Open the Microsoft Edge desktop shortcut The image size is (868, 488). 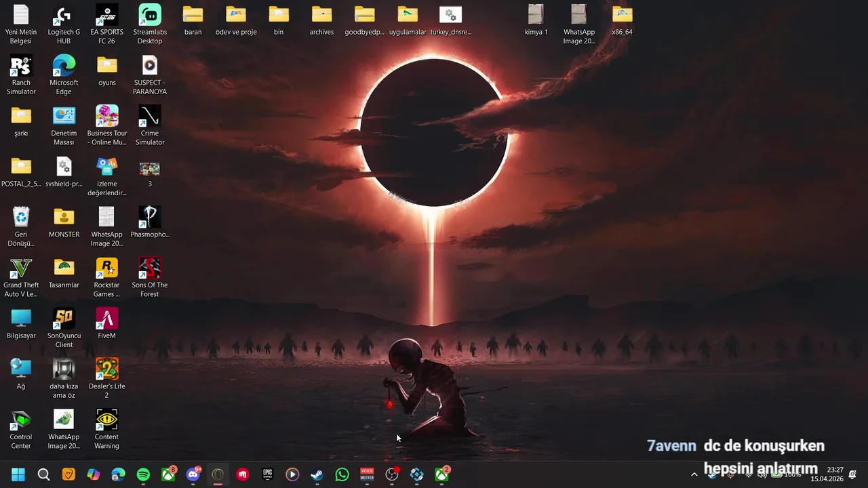[64, 75]
